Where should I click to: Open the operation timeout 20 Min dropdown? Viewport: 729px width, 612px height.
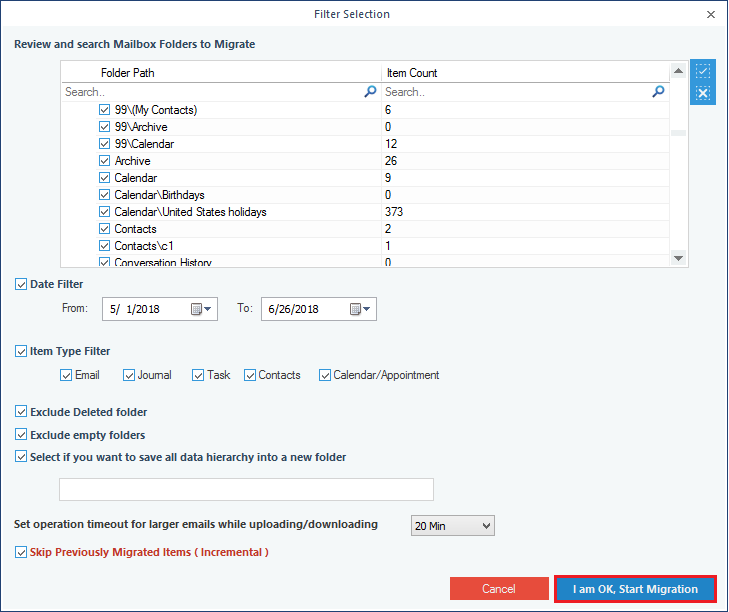[x=452, y=526]
